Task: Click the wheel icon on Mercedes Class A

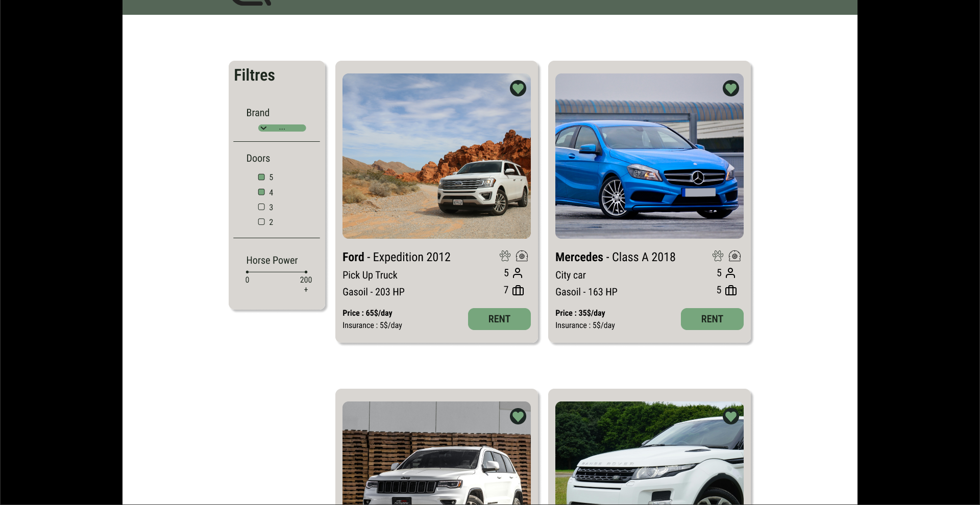Action: click(x=734, y=256)
